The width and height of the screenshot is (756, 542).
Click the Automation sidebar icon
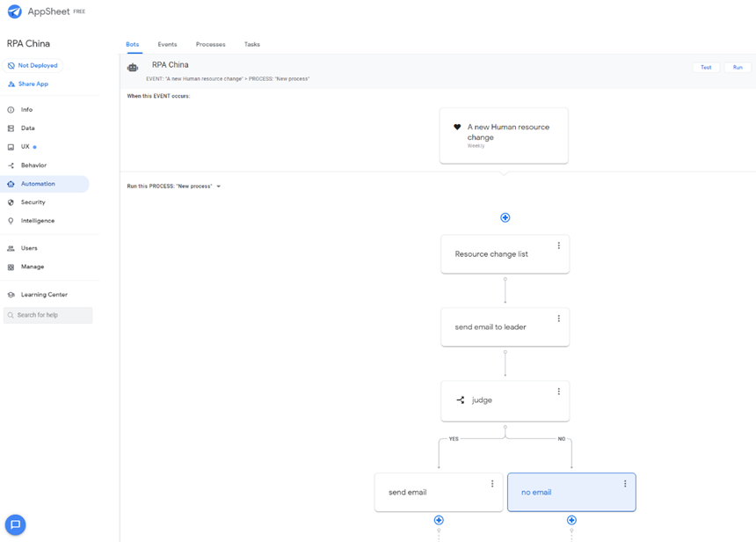(x=11, y=184)
